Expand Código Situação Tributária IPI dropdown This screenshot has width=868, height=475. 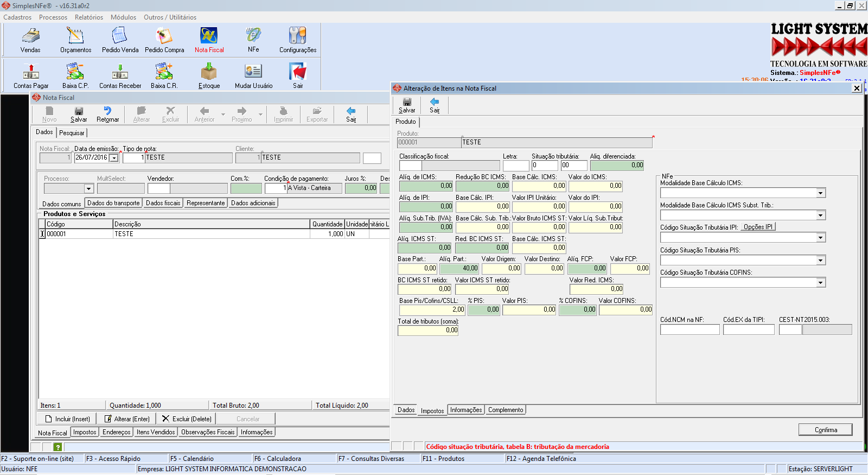[821, 238]
